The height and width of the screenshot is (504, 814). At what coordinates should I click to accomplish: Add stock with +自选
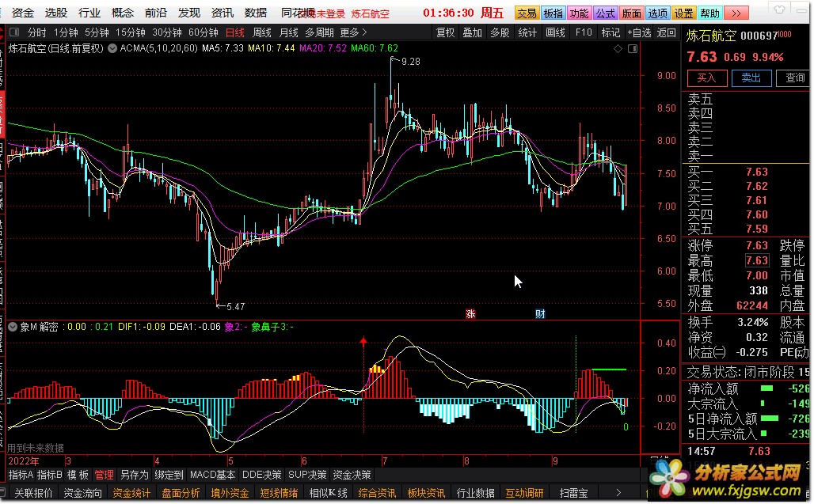pos(639,32)
